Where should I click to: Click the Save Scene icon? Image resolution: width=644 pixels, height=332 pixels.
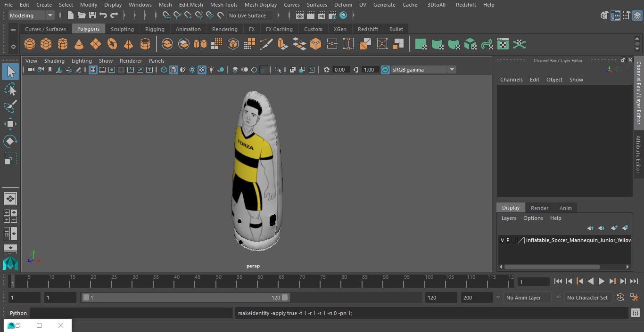coord(92,16)
